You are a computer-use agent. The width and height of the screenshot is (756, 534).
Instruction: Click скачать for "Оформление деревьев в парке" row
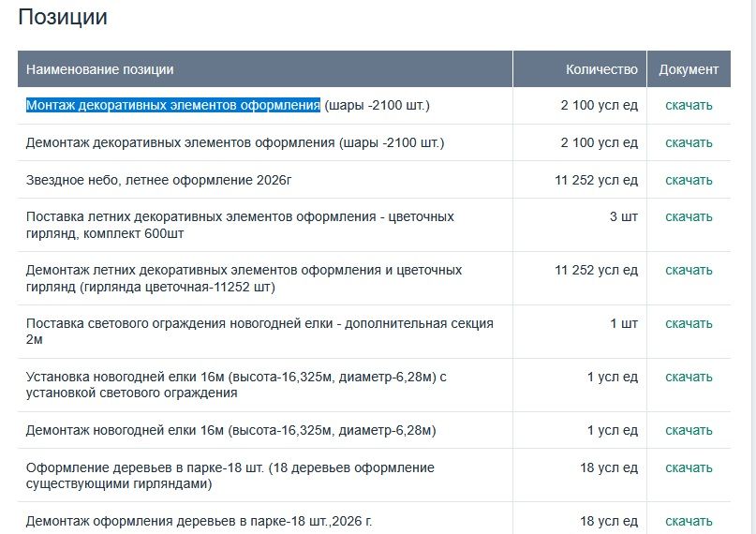click(x=689, y=467)
